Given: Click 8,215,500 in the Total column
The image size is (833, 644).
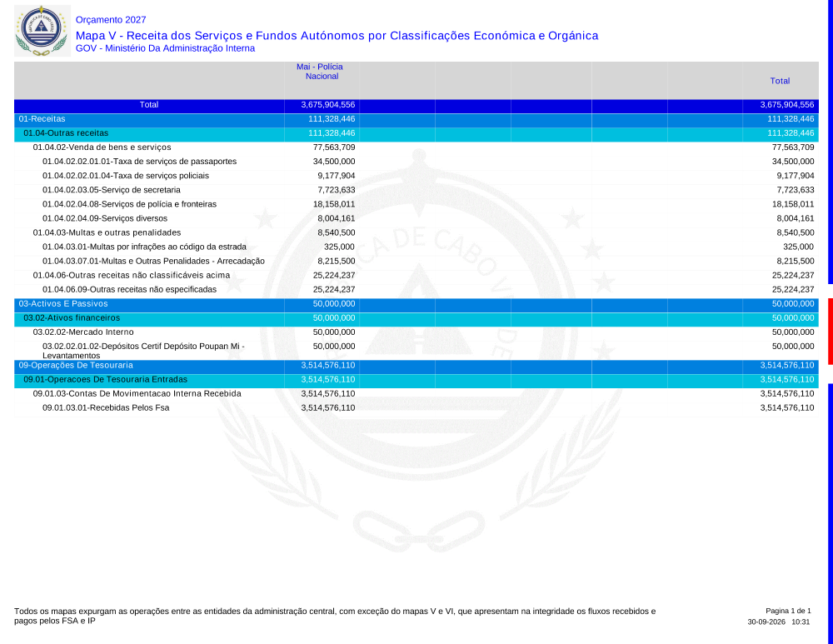Looking at the screenshot, I should pos(796,262).
